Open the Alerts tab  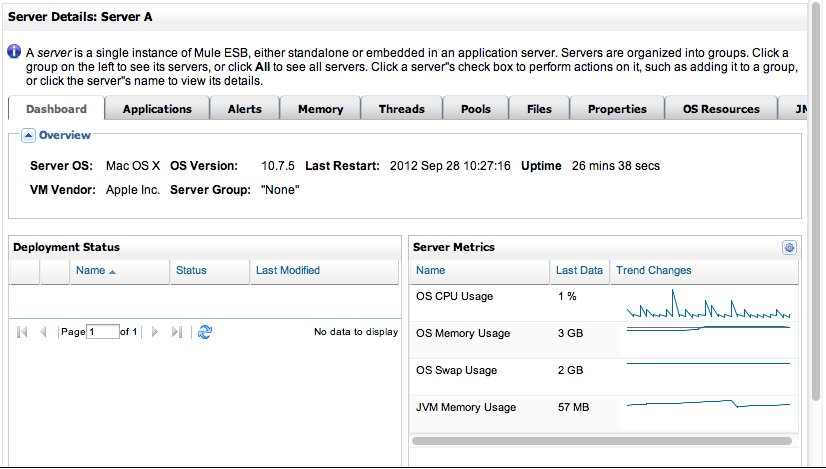244,109
